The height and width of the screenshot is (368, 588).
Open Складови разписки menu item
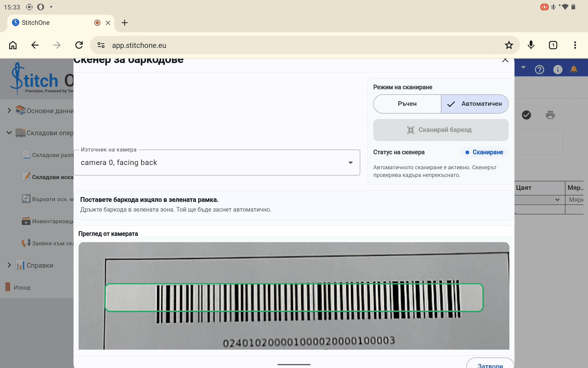tap(48, 155)
